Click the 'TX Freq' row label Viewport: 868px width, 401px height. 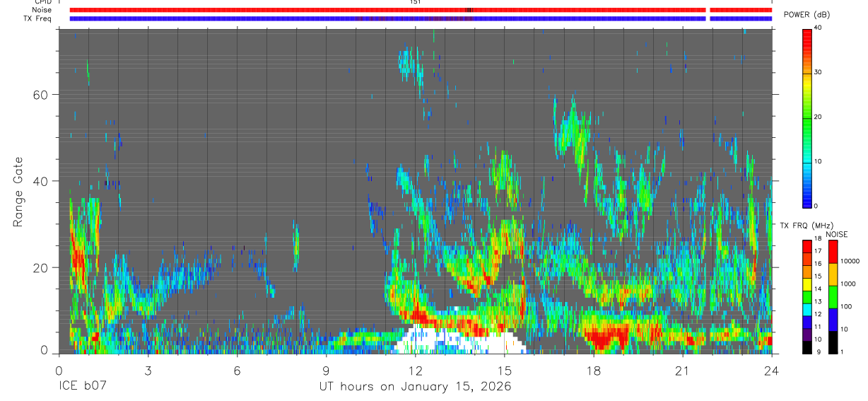pyautogui.click(x=38, y=18)
